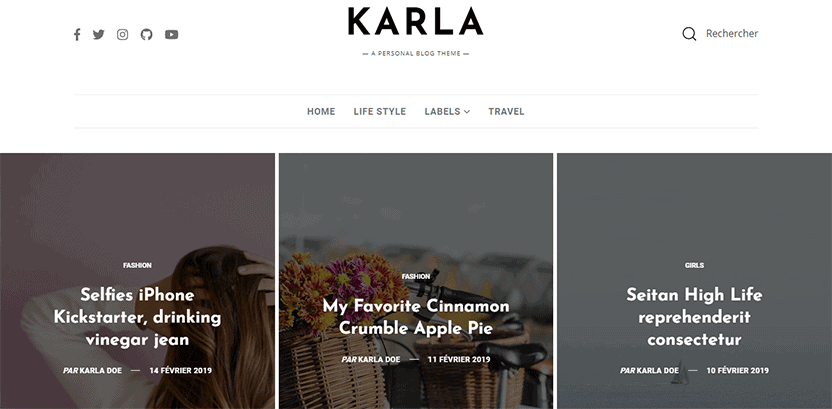Click KARLA DOE author on 14 Février post
Viewport: 832px width, 409px height.
click(101, 370)
